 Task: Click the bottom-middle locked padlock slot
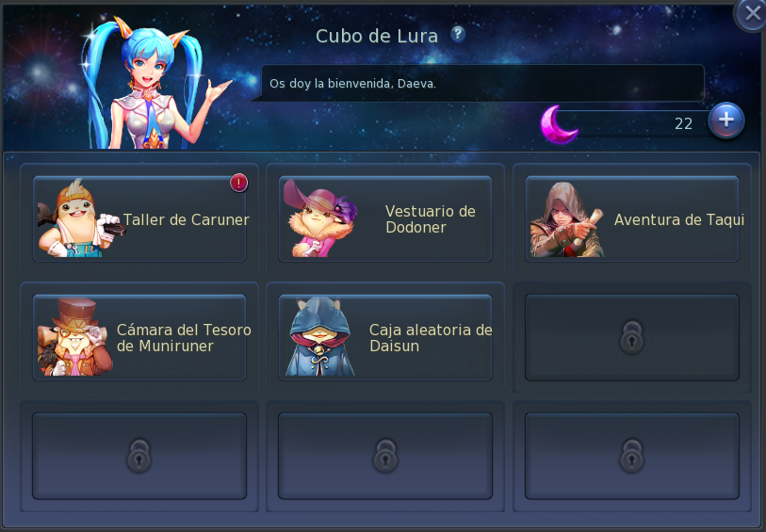point(385,456)
